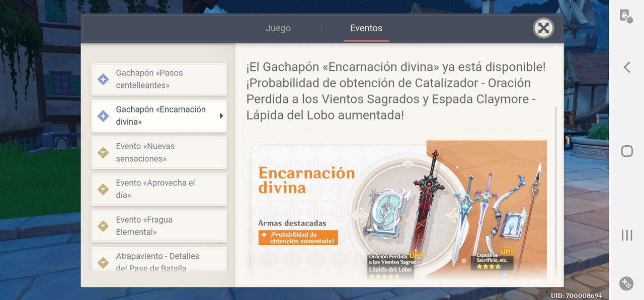Click the UID: 700008694 text
This screenshot has height=300, width=644.
[576, 295]
